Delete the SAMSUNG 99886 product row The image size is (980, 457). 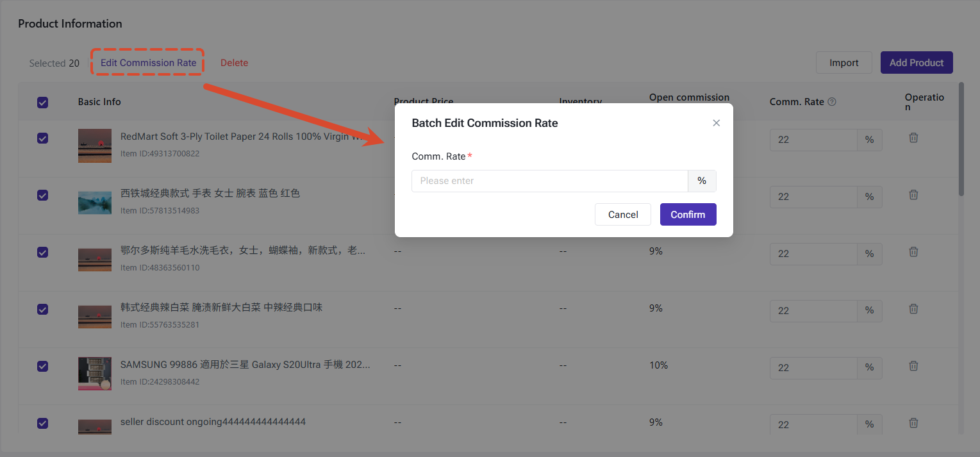(x=913, y=365)
